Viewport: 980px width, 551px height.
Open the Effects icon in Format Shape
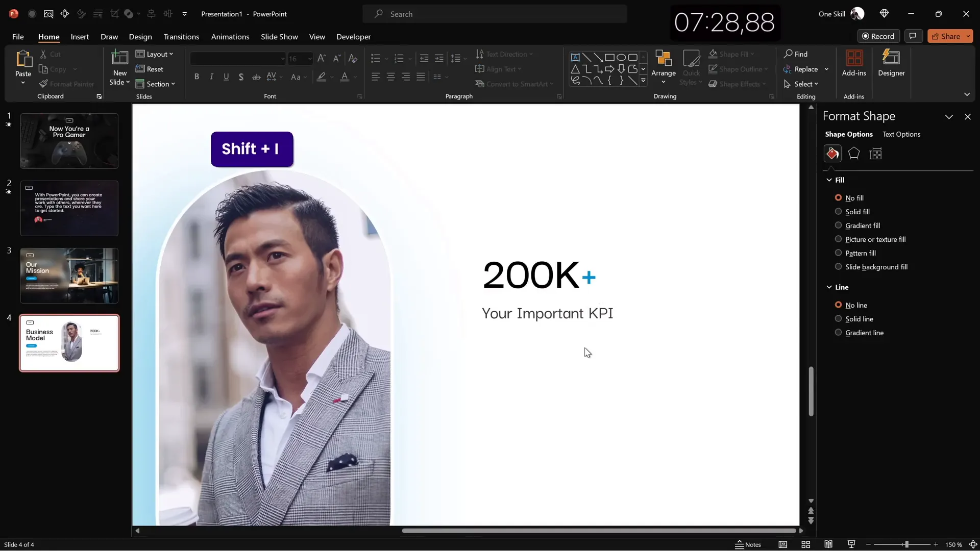point(854,154)
